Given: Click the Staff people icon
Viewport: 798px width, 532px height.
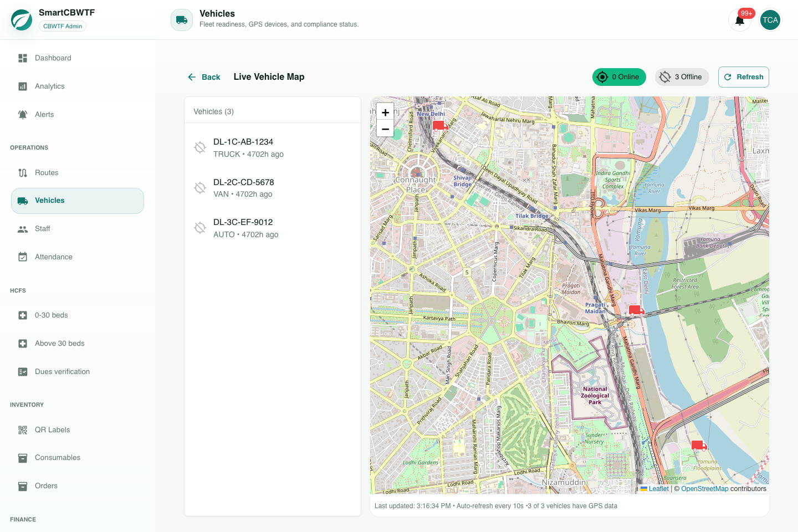Looking at the screenshot, I should 23,229.
